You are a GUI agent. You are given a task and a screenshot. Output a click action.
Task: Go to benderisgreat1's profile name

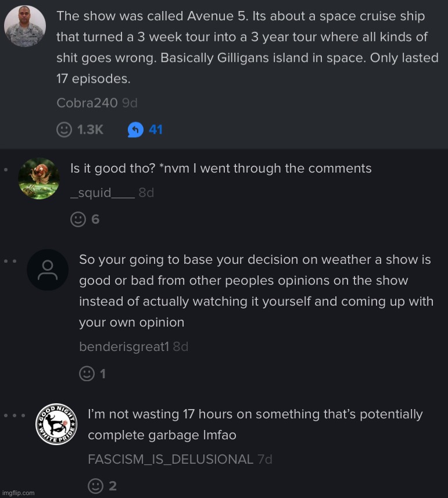click(x=124, y=347)
